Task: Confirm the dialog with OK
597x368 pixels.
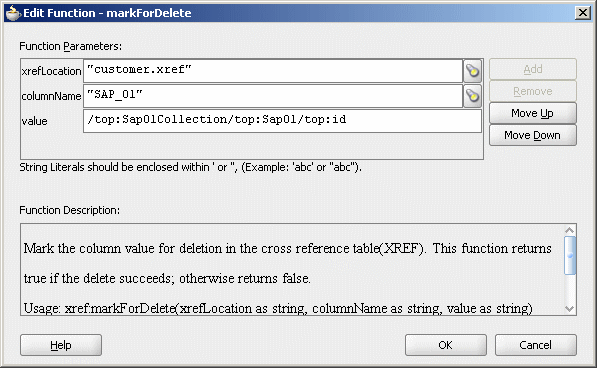Action: click(x=446, y=345)
